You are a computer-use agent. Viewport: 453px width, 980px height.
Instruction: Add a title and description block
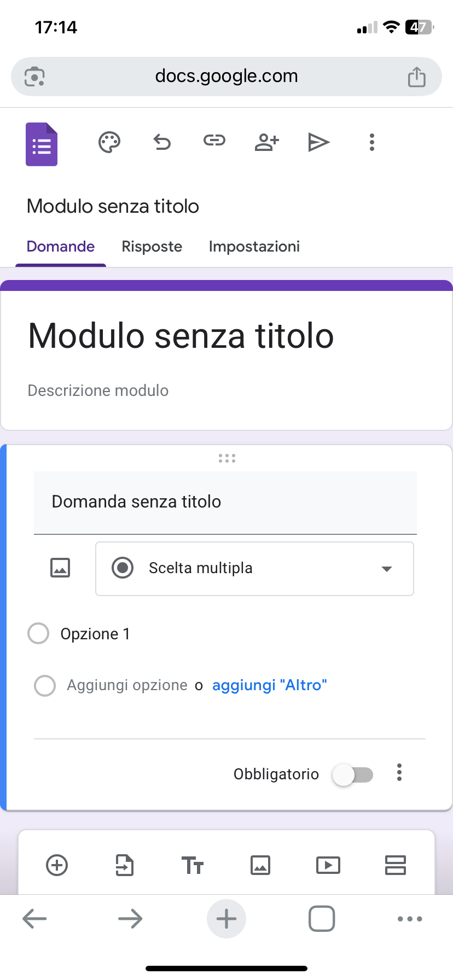click(193, 865)
